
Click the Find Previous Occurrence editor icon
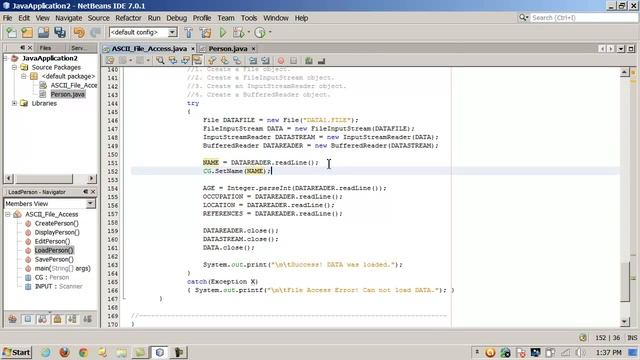[173, 61]
